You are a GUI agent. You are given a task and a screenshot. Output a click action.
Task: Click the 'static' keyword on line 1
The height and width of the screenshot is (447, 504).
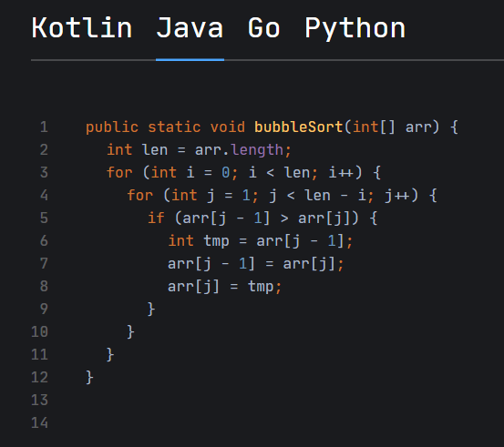pos(174,127)
